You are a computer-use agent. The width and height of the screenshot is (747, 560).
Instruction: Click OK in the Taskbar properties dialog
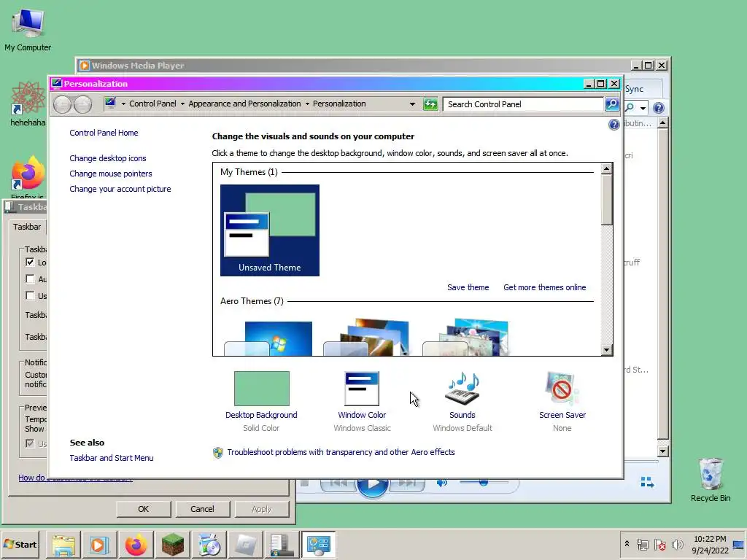(x=144, y=509)
